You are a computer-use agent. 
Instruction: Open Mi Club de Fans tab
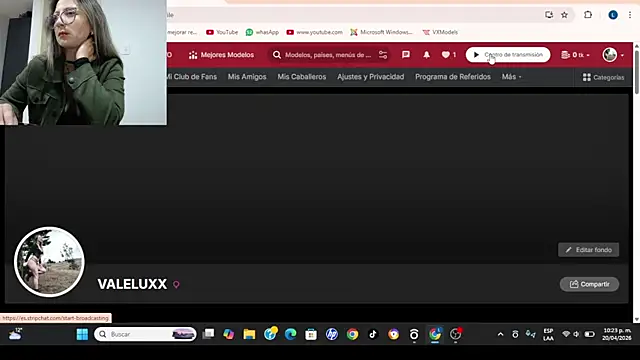(x=191, y=77)
